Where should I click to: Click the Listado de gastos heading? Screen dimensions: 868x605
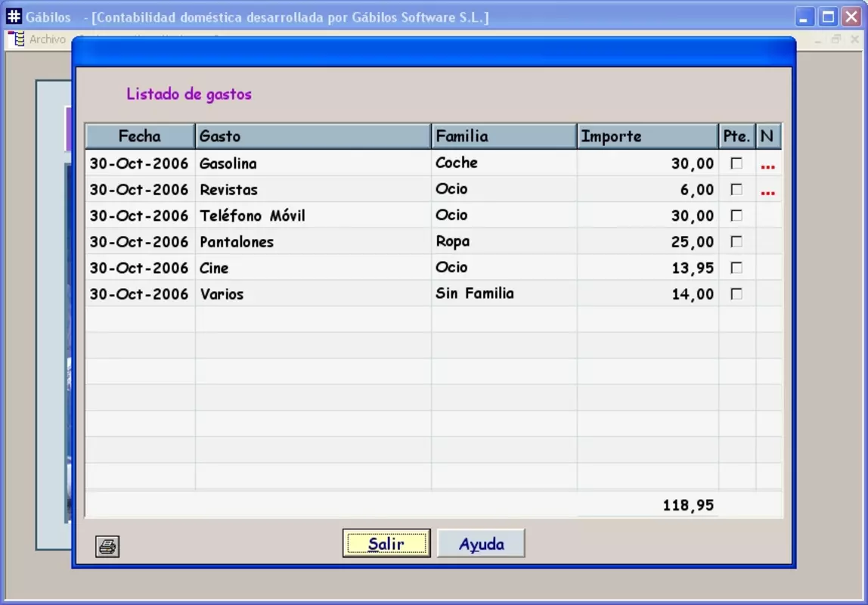point(189,94)
